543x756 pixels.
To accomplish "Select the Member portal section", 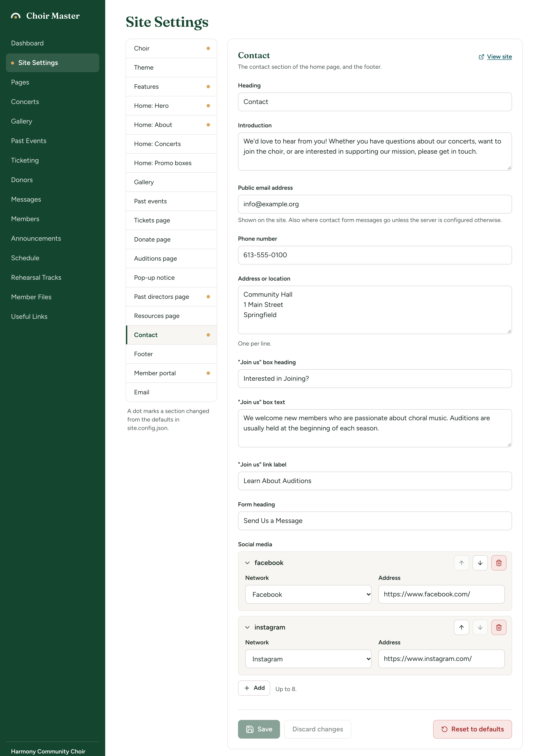I will click(171, 373).
